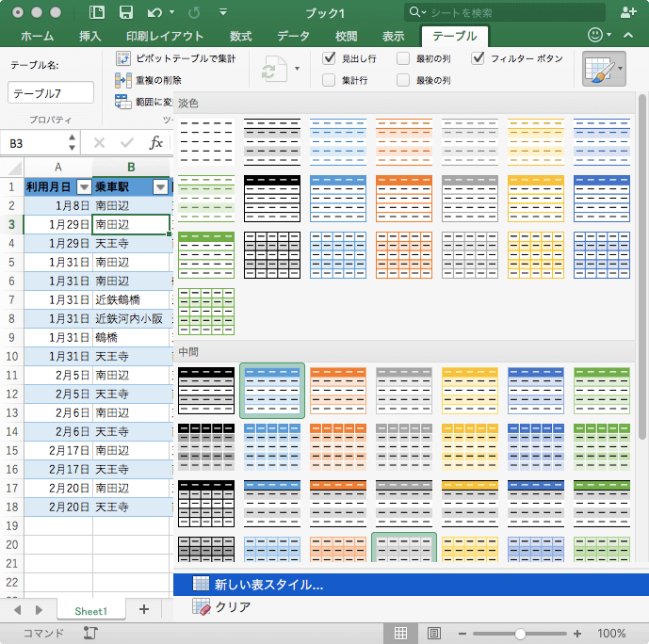This screenshot has width=649, height=644.
Task: Click the refresh table icon
Action: (x=274, y=69)
